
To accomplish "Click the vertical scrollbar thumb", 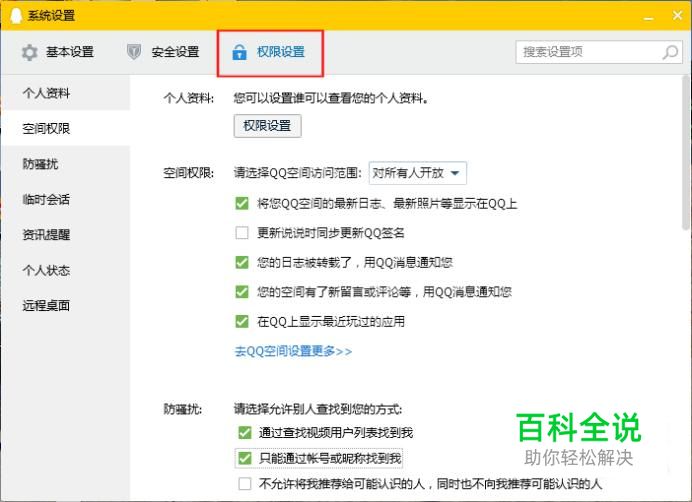I will coord(686,152).
